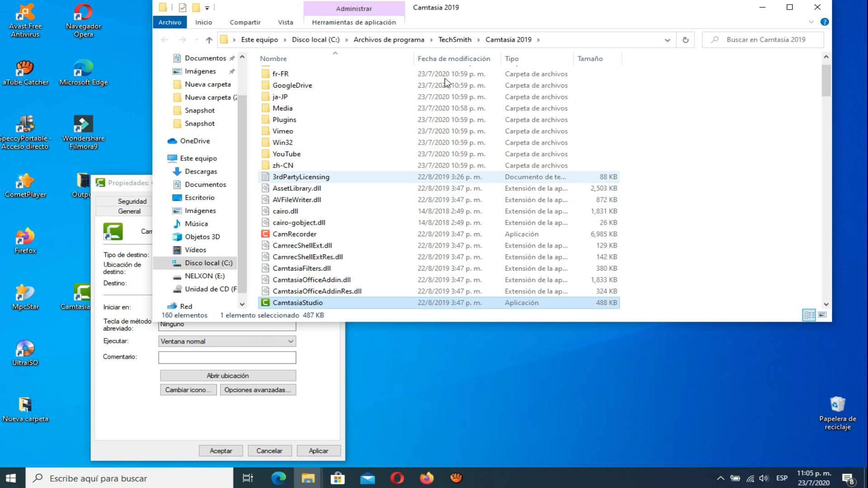Select NELXON (E:) drive in navigation pane
This screenshot has height=488, width=868.
pyautogui.click(x=204, y=276)
